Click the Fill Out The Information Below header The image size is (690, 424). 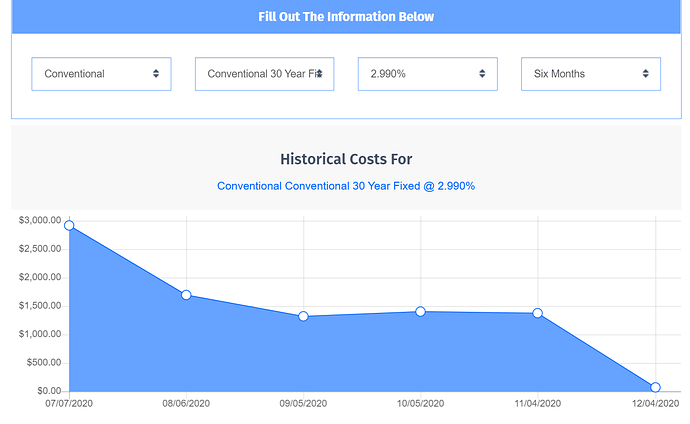tap(346, 17)
